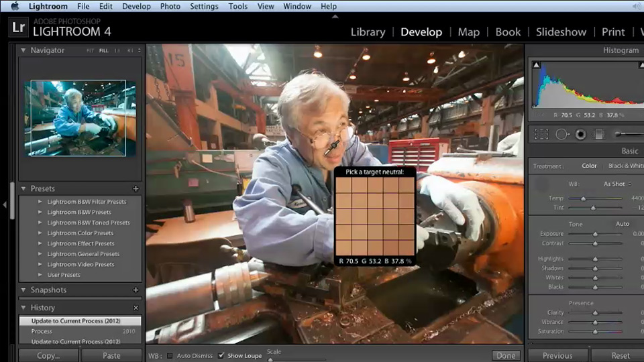The image size is (644, 362).
Task: Open the Tools menu
Action: tap(238, 6)
